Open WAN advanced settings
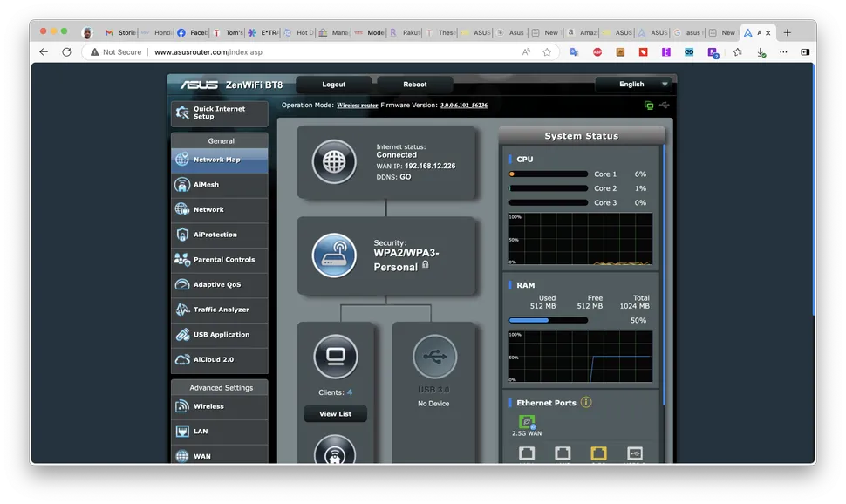This screenshot has height=504, width=846. [x=220, y=455]
